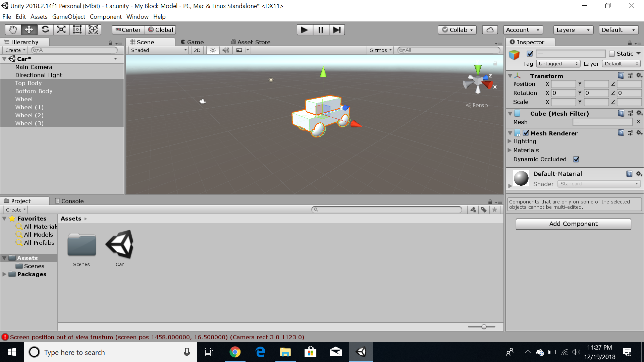Viewport: 644px width, 362px height.
Task: Adjust the asset icon size slider
Action: 484,326
